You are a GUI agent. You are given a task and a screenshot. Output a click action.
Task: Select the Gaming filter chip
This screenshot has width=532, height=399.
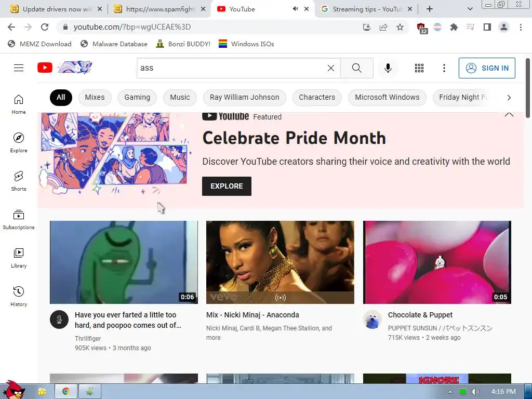137,97
